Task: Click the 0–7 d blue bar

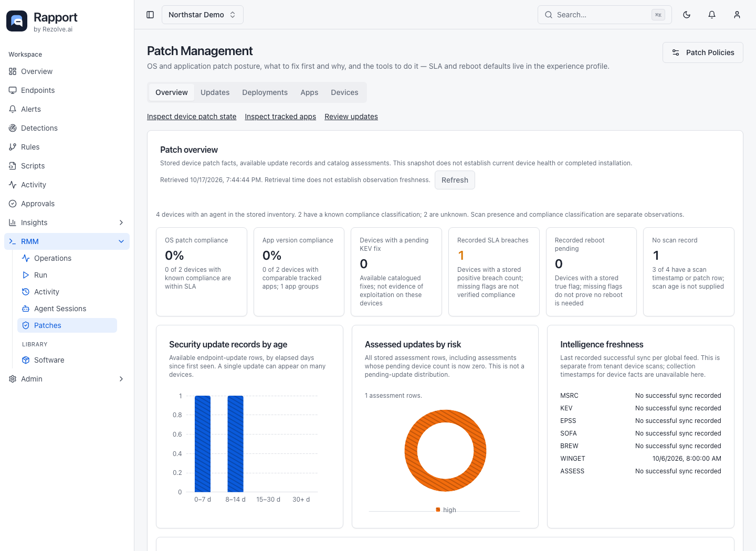Action: (203, 444)
